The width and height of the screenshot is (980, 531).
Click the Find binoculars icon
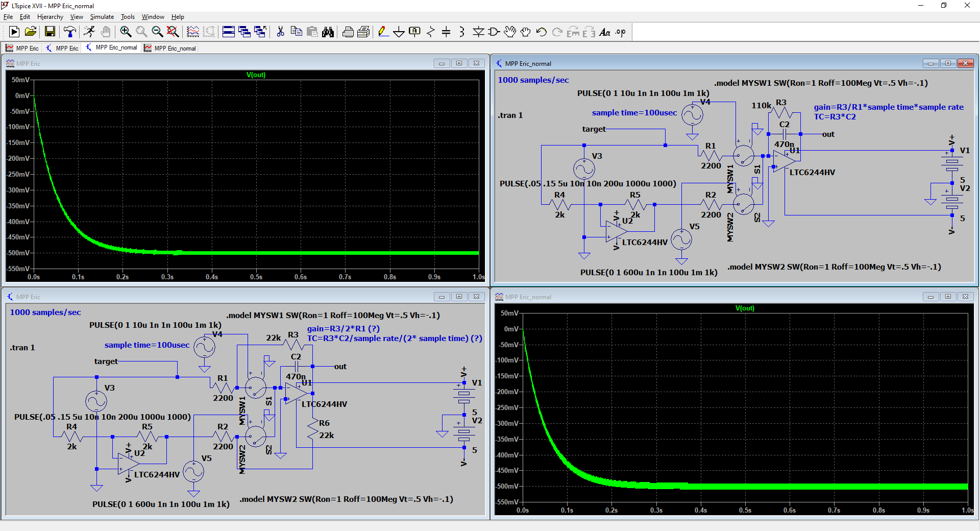pyautogui.click(x=328, y=32)
